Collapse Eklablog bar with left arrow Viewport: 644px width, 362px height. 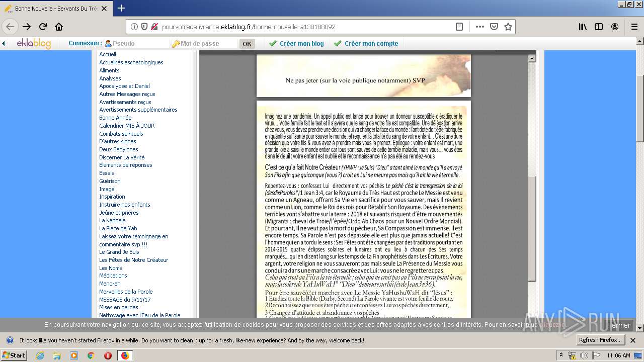(4, 44)
